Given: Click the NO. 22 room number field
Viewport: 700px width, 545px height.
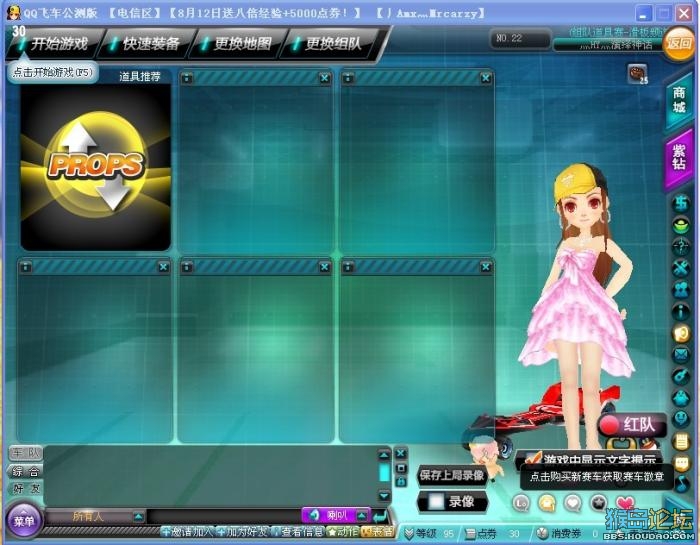Looking at the screenshot, I should coord(520,38).
